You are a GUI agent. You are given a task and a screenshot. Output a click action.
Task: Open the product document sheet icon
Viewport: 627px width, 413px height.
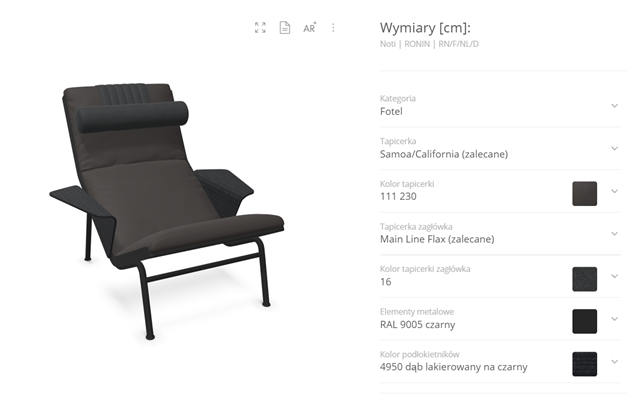(x=285, y=28)
